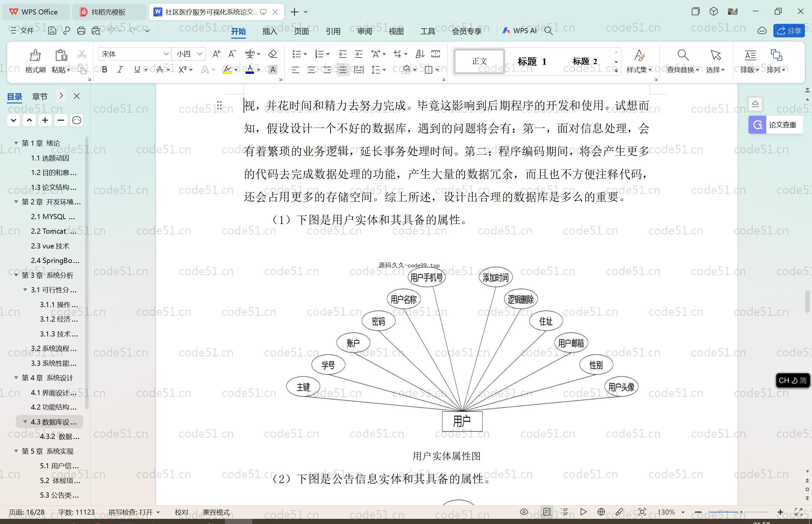
Task: Click the Cut scissors icon
Action: click(82, 54)
